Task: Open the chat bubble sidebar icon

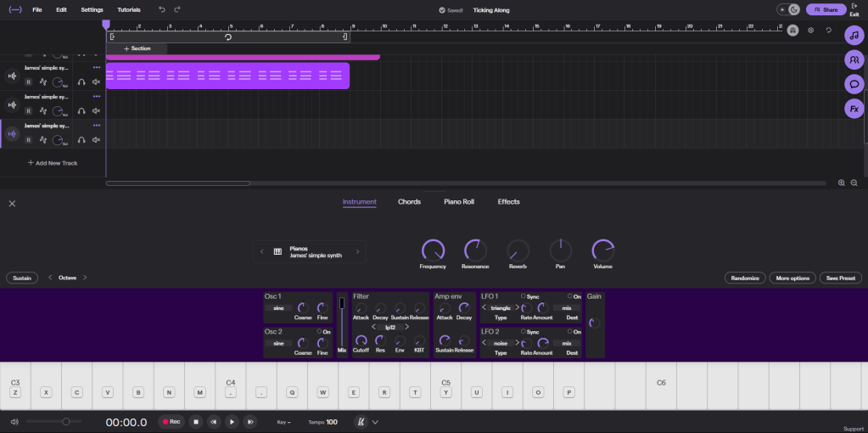Action: click(x=854, y=84)
